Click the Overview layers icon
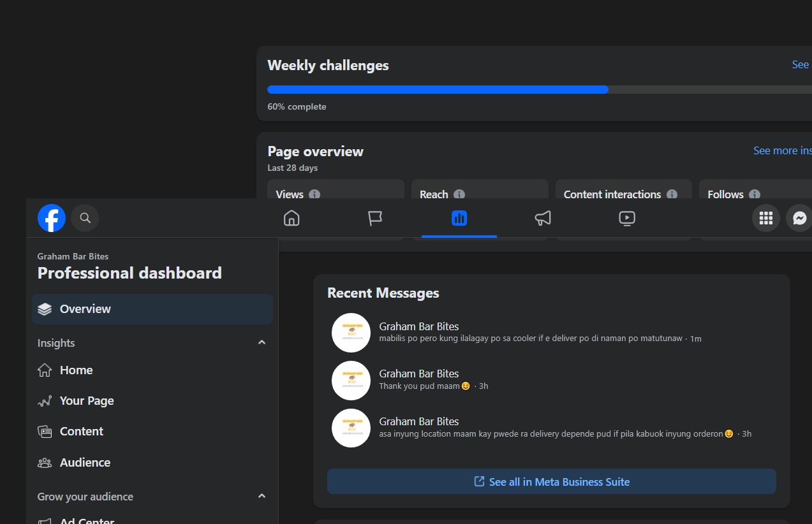 pos(45,309)
